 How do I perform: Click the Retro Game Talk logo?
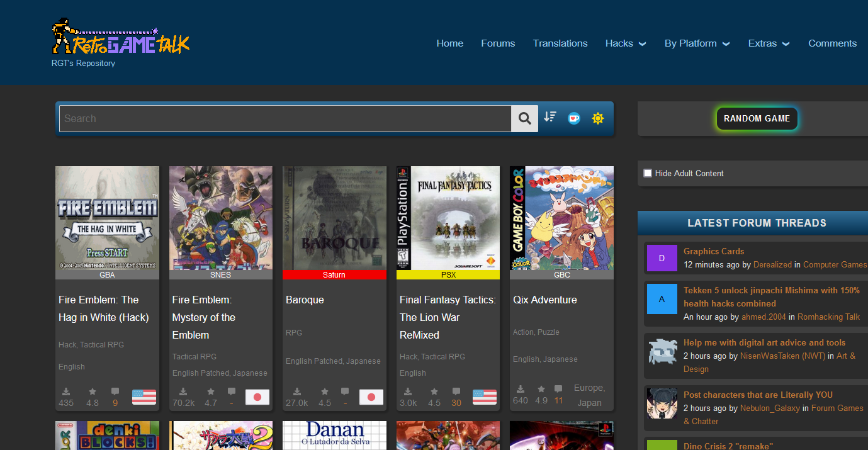point(120,37)
